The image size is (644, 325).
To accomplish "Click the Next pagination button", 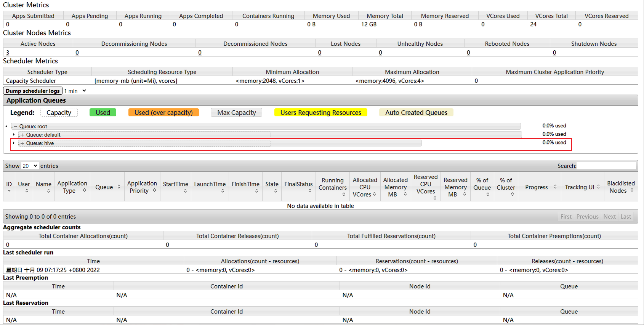I will tap(609, 217).
